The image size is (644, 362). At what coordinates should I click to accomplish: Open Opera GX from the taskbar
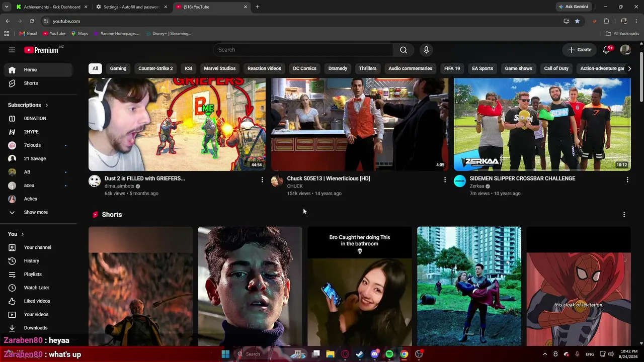point(345,354)
